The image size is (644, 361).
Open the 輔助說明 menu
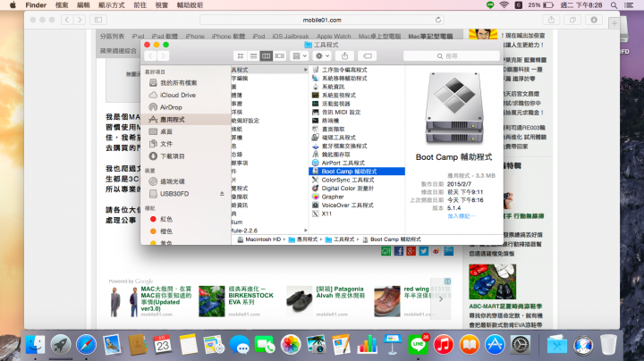tap(190, 5)
